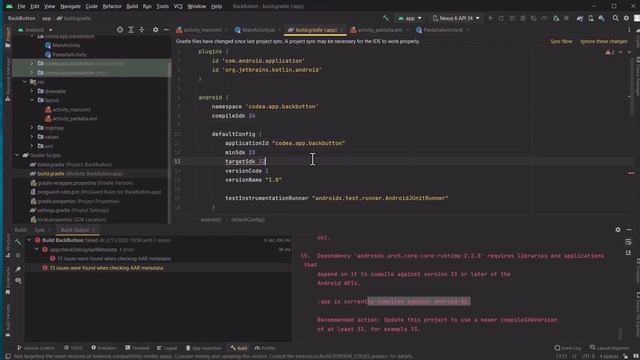Click the Expand All icon in the Project panel

point(131,30)
